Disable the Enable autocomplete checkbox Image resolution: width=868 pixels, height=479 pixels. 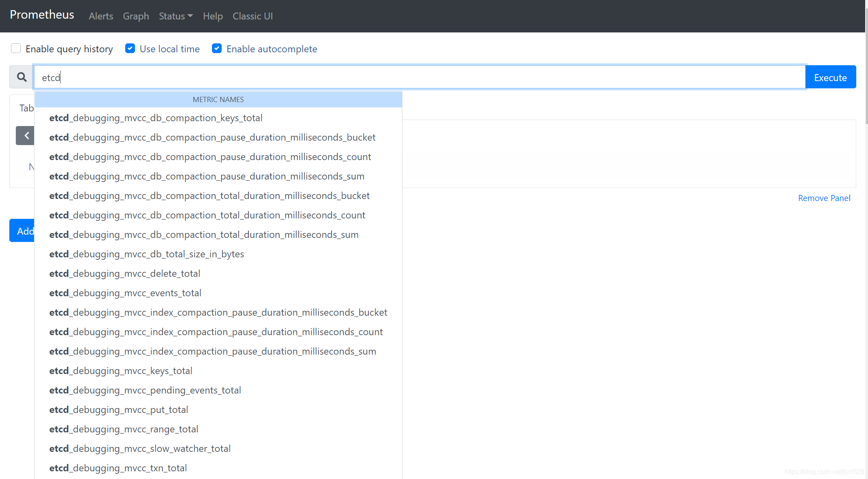217,49
